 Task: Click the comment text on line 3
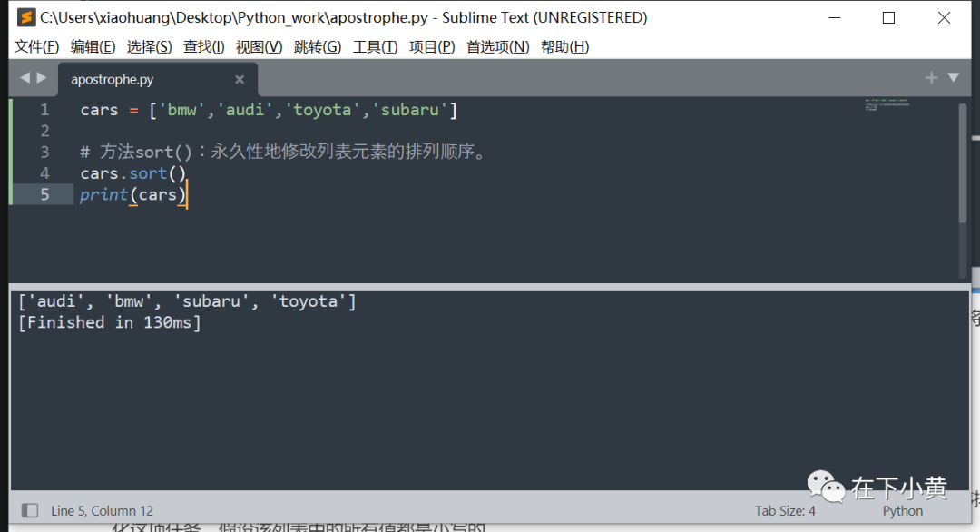(x=284, y=152)
